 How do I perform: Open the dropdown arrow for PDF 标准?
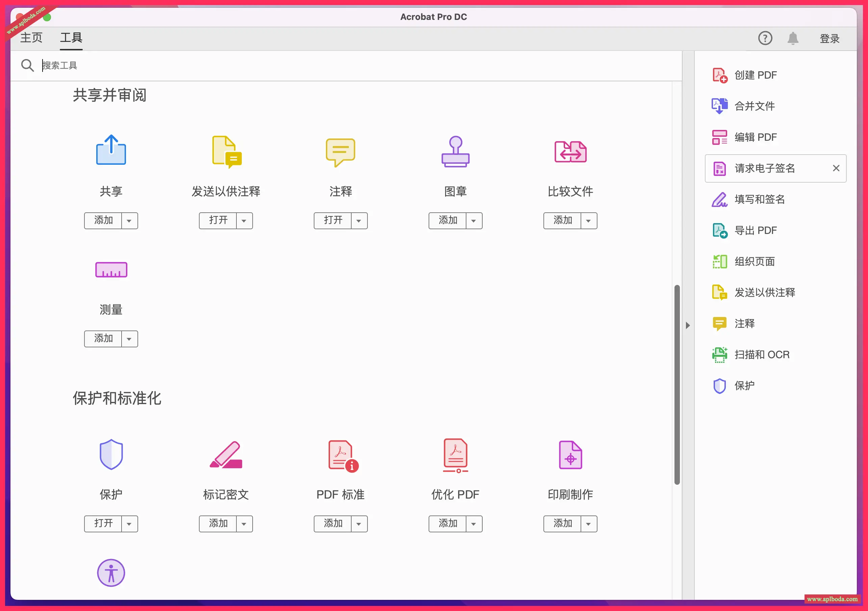[359, 524]
